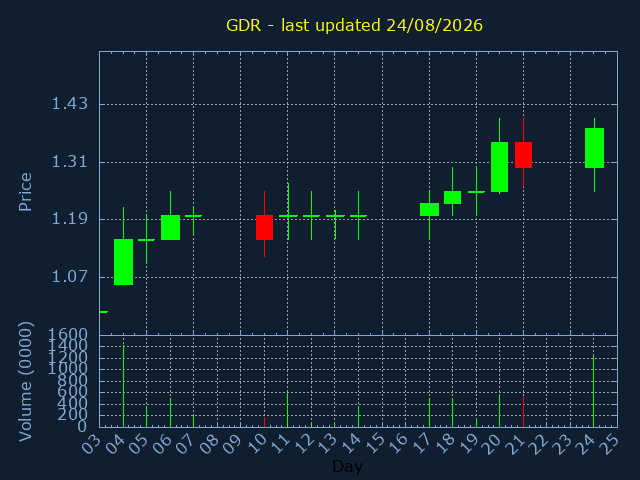Click the large green candlestick for day 04

tap(123, 262)
